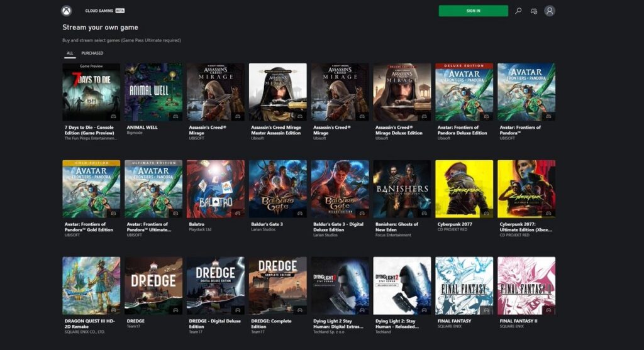Click controller icon on Balatro tile
Screen dimensions: 644x350
tap(237, 214)
